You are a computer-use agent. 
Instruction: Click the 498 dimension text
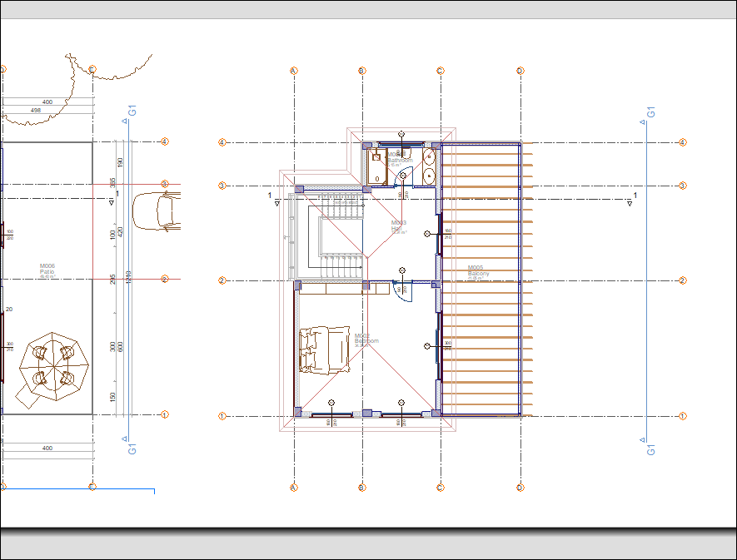coord(36,111)
